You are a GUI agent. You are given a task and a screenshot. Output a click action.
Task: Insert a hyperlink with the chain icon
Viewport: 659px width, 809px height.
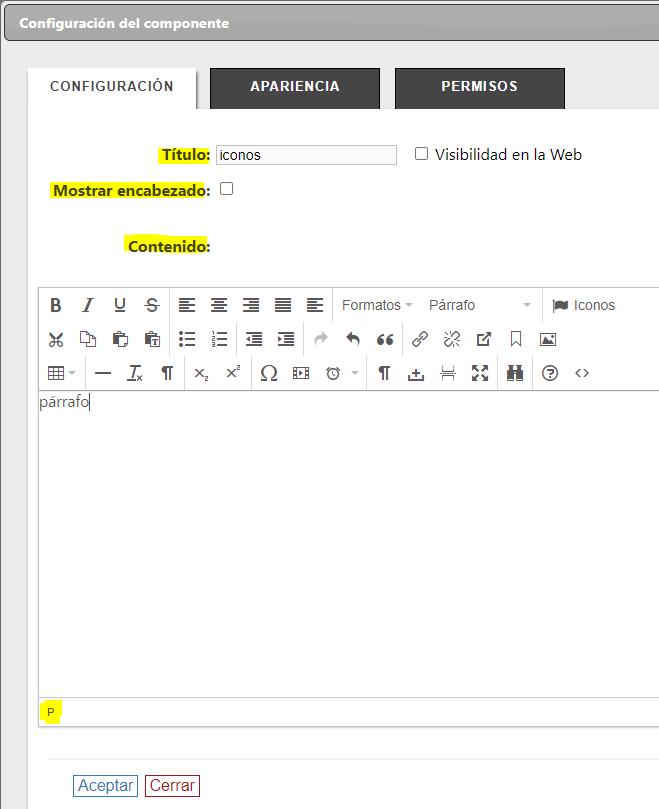point(420,339)
